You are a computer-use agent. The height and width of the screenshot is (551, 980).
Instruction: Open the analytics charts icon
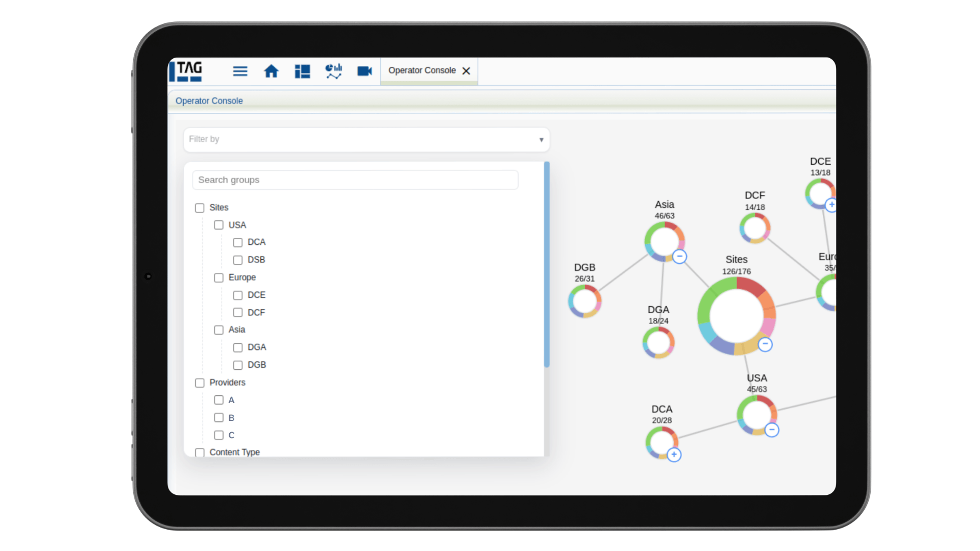point(333,71)
